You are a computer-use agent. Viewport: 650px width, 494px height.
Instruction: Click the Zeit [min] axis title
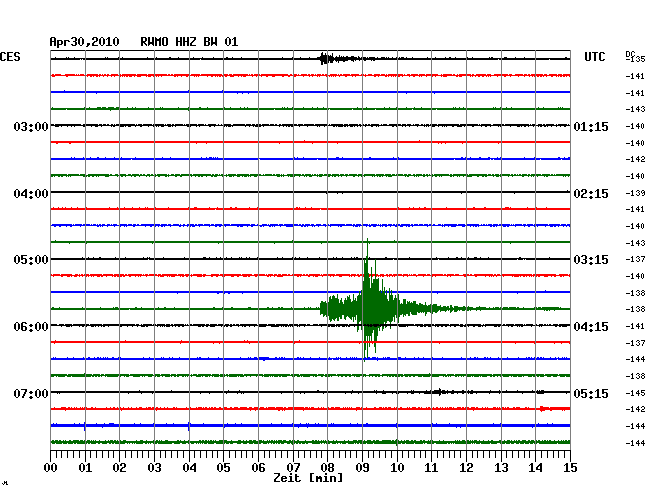pyautogui.click(x=308, y=478)
